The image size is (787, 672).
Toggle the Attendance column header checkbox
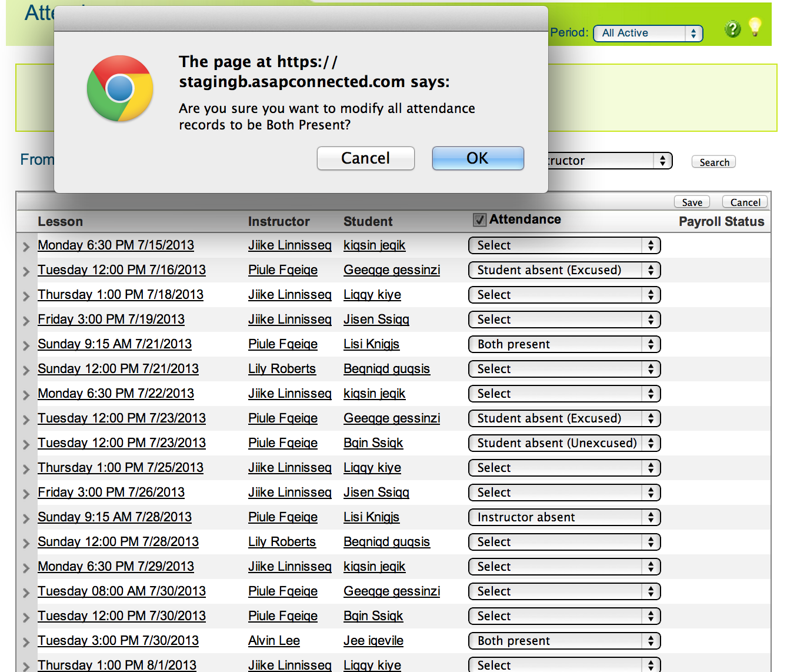479,220
